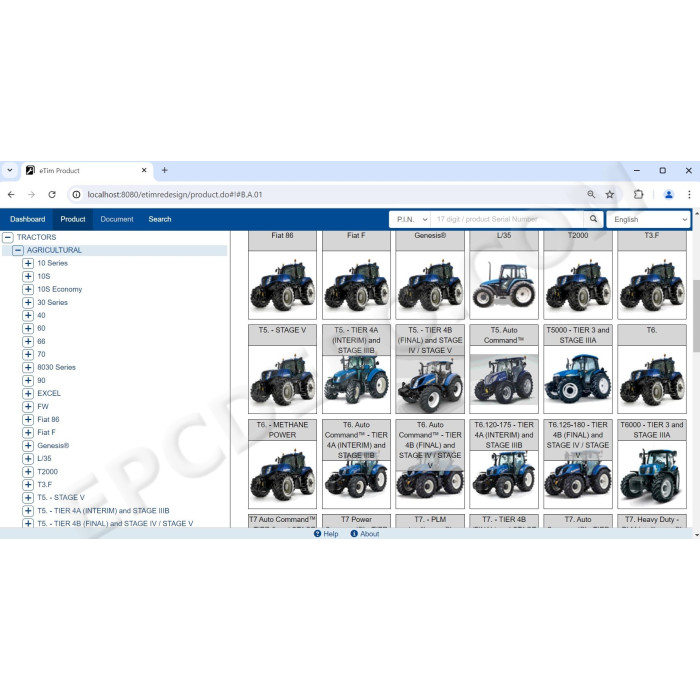Open the T2000 tractor thumbnail
The height and width of the screenshot is (700, 700).
[578, 285]
